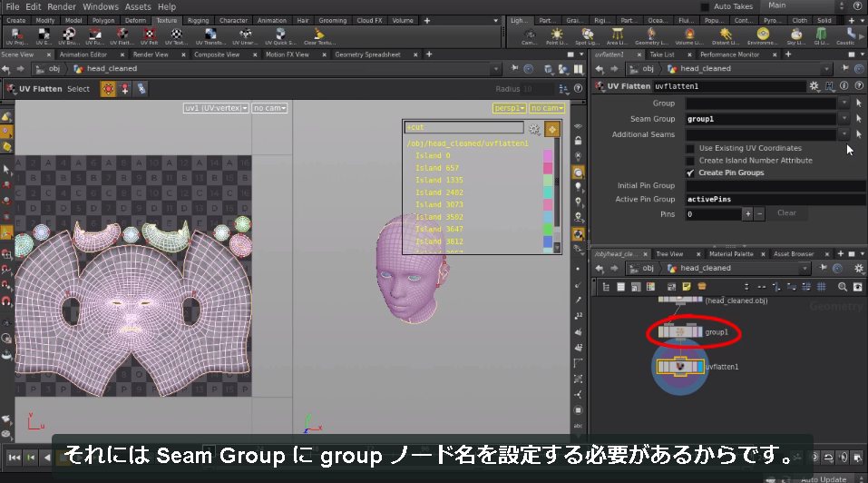Open the Render menu

[62, 6]
